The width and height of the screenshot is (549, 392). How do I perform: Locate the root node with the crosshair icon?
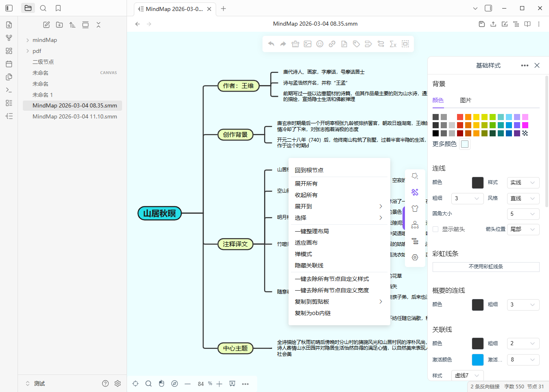(136, 383)
